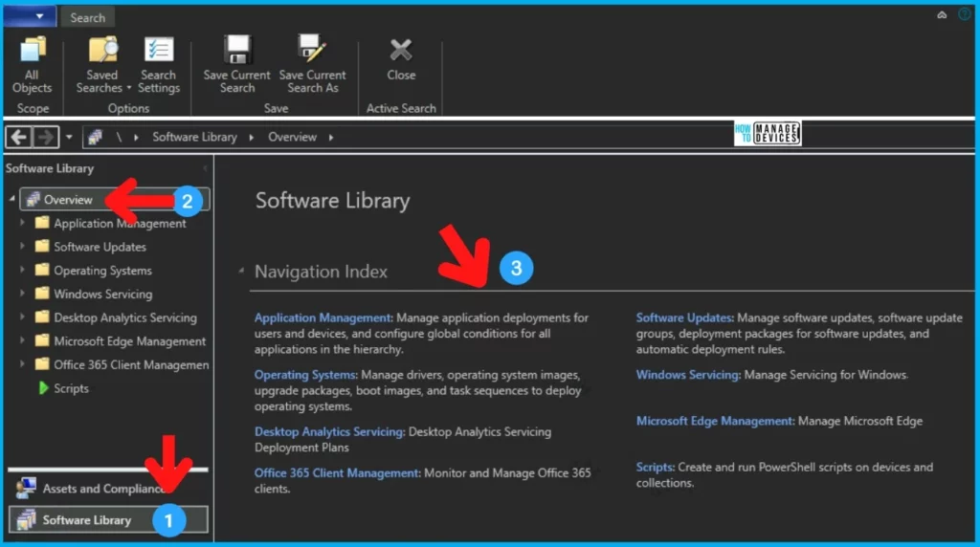This screenshot has width=980, height=547.
Task: Click Save Current Search
Action: pyautogui.click(x=237, y=64)
